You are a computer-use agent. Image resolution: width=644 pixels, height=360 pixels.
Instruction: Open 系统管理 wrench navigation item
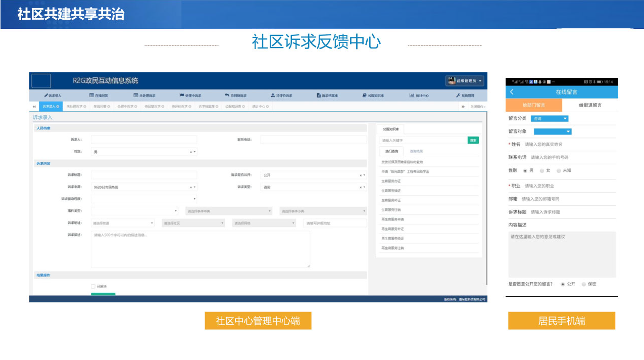[465, 96]
